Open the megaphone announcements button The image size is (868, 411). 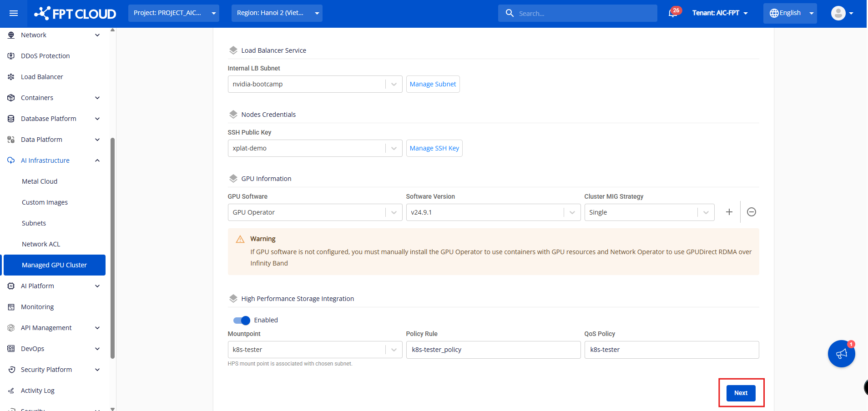[x=841, y=354]
